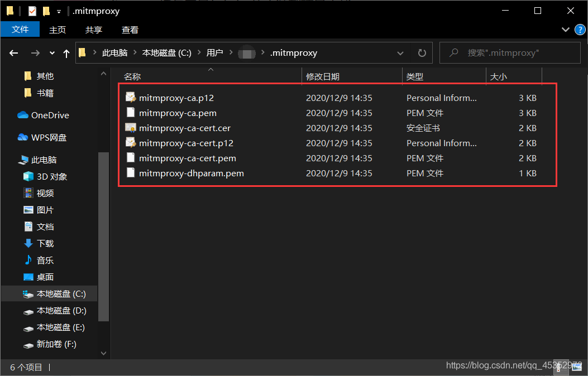588x376 pixels.
Task: Click the 1 KB size cell
Action: click(x=528, y=173)
